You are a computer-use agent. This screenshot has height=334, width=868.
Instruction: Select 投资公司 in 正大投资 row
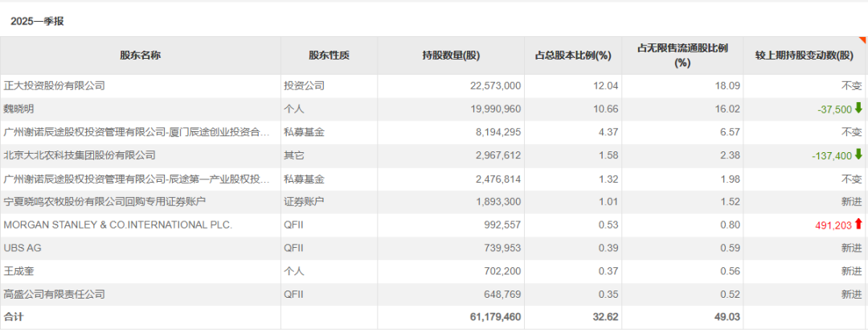tap(304, 86)
